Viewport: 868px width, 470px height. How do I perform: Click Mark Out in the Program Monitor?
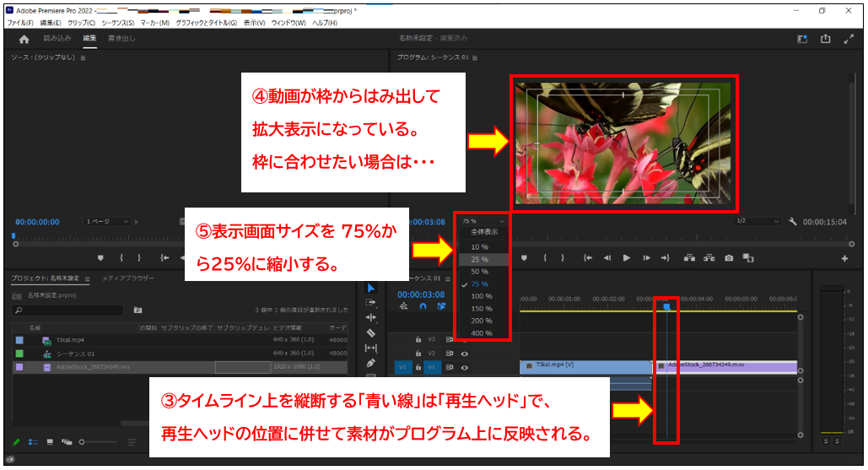563,258
